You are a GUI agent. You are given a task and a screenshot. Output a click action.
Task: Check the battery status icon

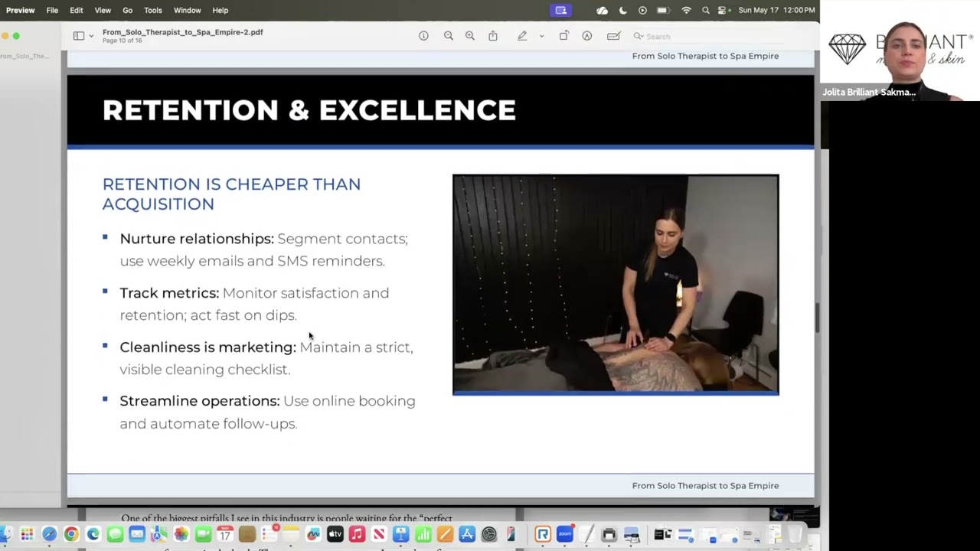click(663, 10)
